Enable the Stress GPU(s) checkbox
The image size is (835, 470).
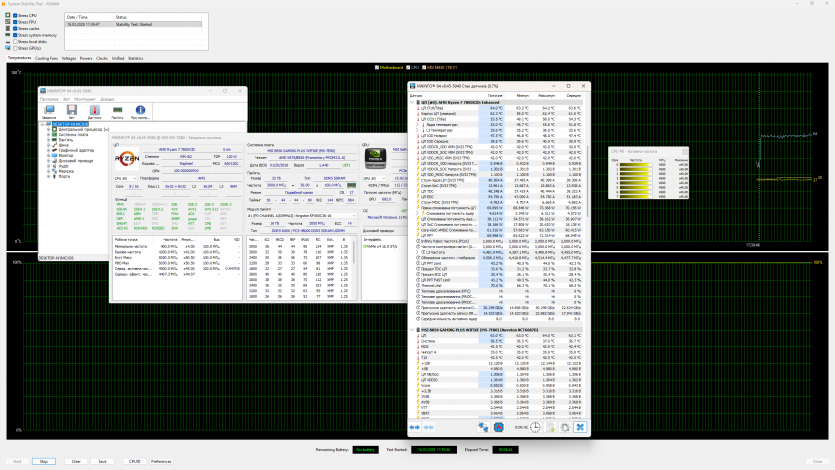tap(14, 47)
